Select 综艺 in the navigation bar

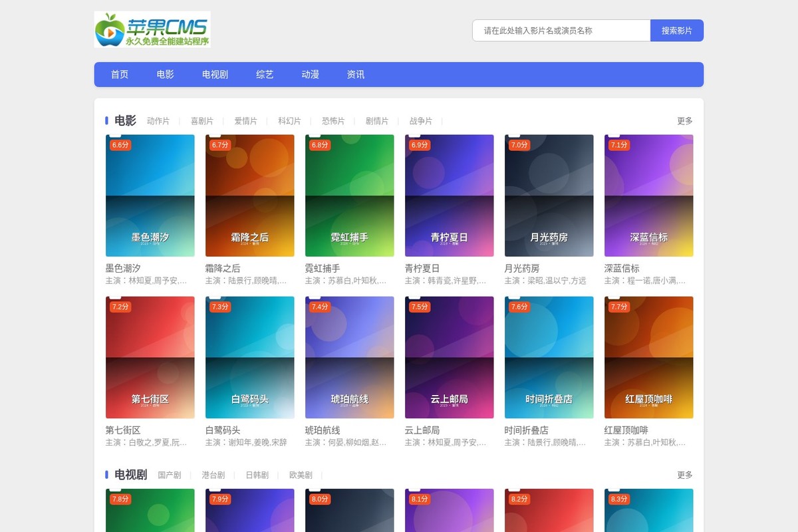tap(265, 74)
